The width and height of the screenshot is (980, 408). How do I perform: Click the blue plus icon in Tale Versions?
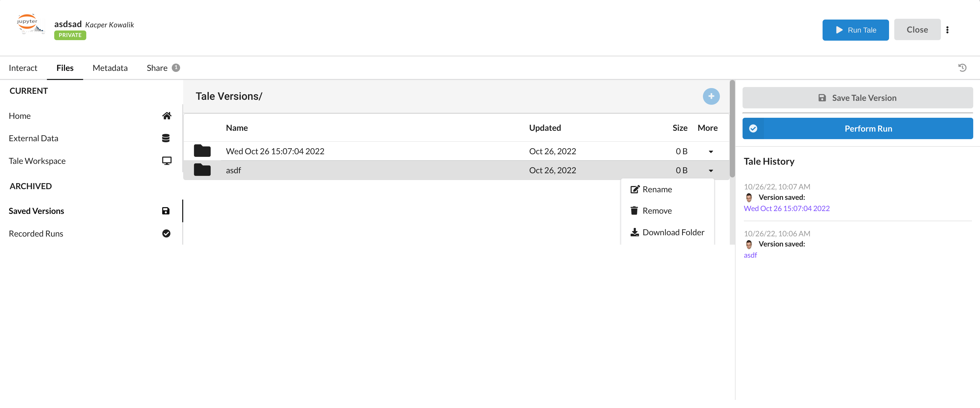click(x=712, y=96)
